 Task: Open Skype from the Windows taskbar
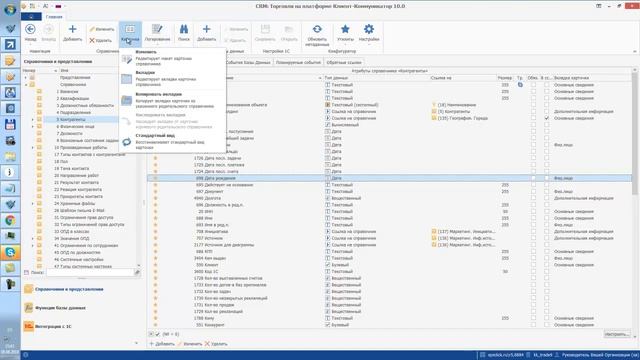10,252
